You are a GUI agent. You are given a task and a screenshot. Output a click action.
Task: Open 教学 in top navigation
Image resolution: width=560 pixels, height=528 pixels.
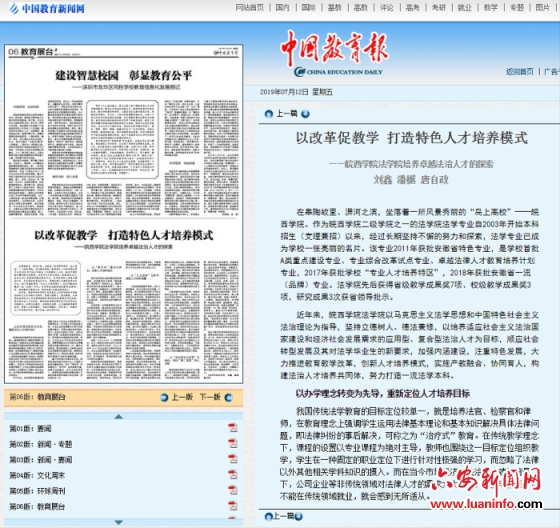[491, 8]
